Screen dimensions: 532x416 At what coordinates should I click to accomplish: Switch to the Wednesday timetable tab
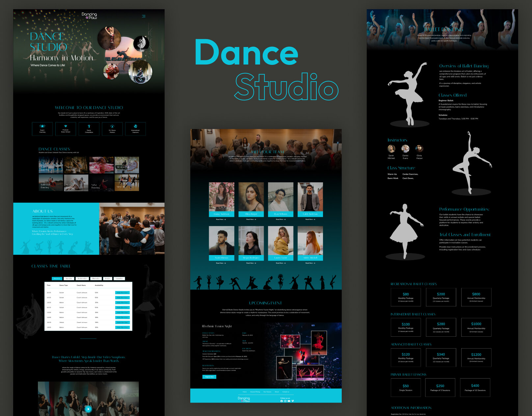82,278
